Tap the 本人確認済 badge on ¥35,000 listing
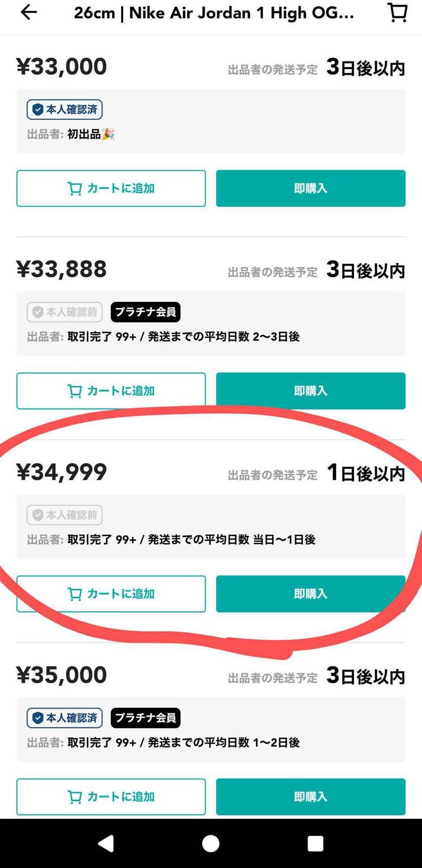This screenshot has width=422, height=868. pyautogui.click(x=65, y=718)
